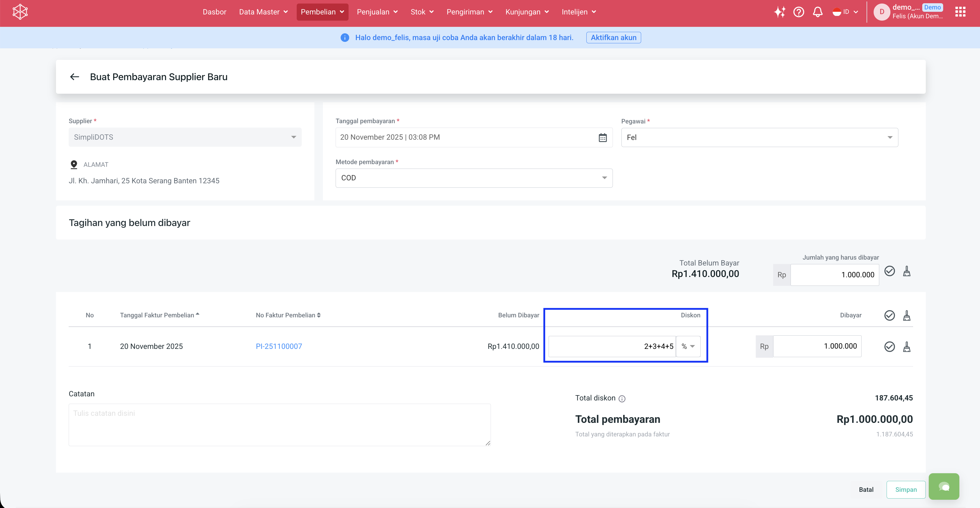Image resolution: width=980 pixels, height=508 pixels.
Task: Click the Catatan notes text area
Action: pos(279,425)
